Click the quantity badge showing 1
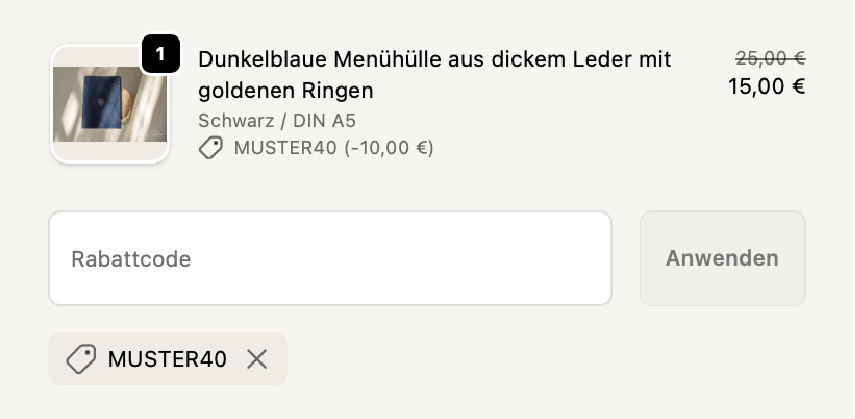Image resolution: width=855 pixels, height=419 pixels. 161,54
